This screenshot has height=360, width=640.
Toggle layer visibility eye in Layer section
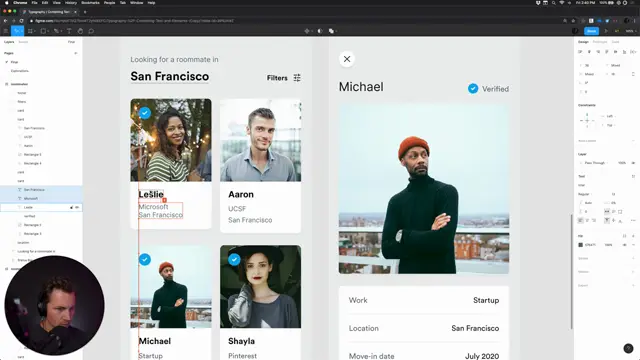[x=633, y=163]
